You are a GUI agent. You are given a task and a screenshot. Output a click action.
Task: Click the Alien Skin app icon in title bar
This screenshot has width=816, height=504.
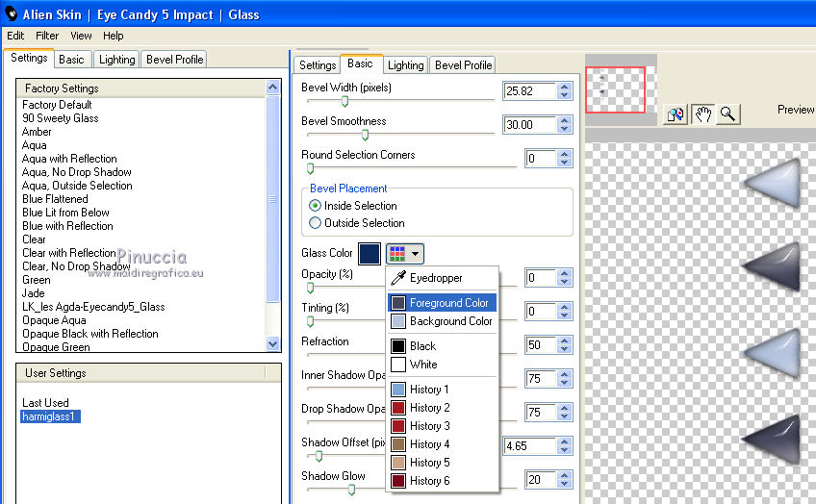click(11, 13)
